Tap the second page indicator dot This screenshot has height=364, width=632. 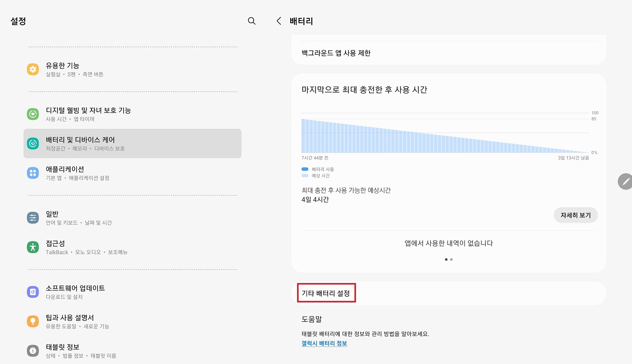[451, 259]
